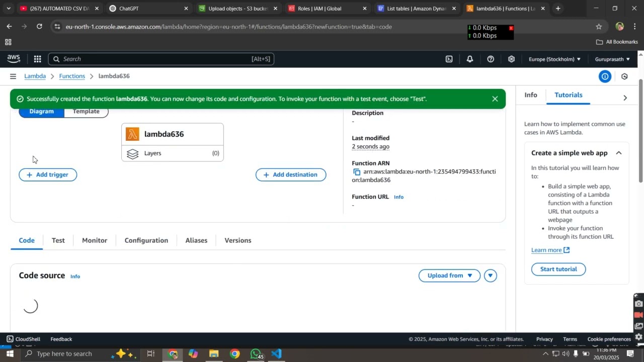Open the circular dropdown next to Upload from
644x362 pixels.
pyautogui.click(x=491, y=276)
